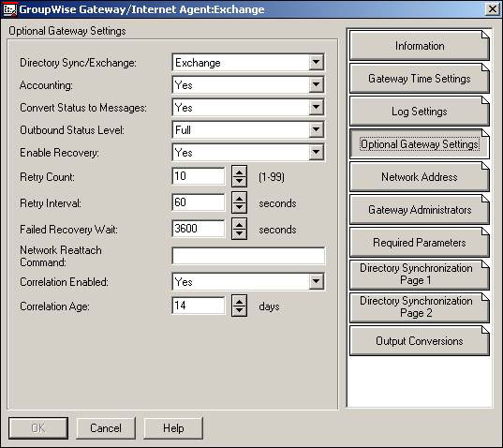Open the Required Parameters tab
Image resolution: width=503 pixels, height=448 pixels.
click(x=420, y=243)
